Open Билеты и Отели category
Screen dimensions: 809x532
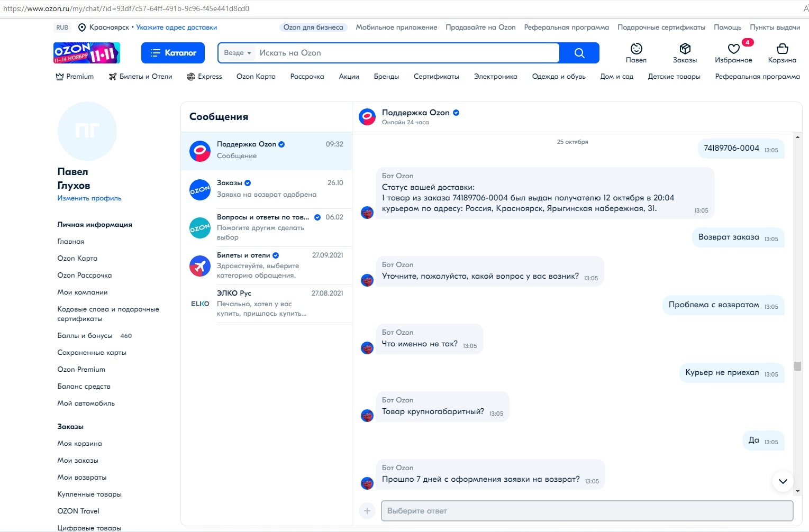tap(141, 77)
